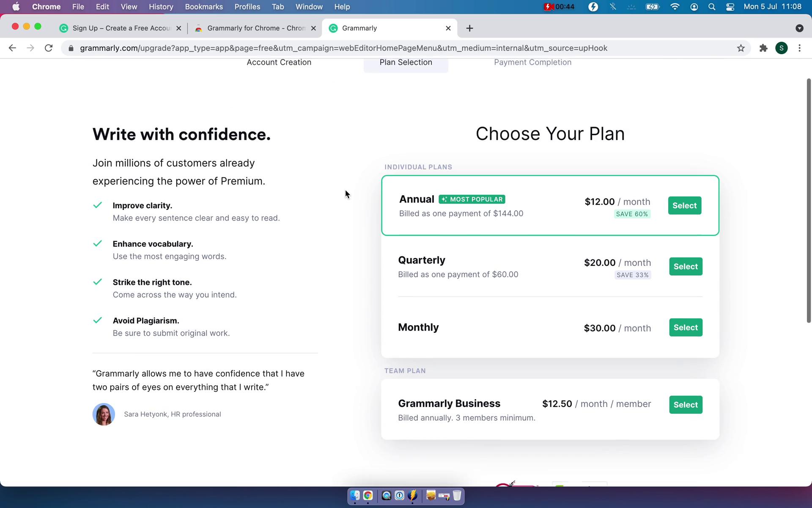
Task: Select the Annual plan option
Action: click(685, 205)
